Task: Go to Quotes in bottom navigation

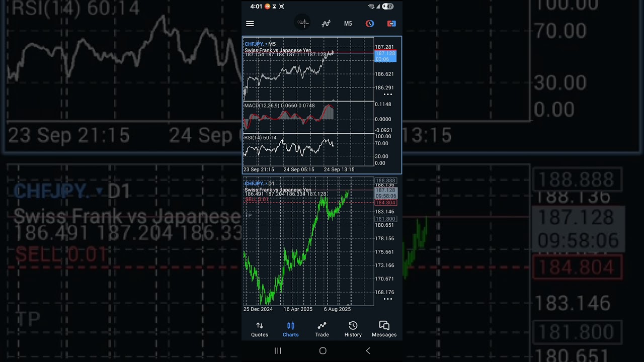Action: 260,329
